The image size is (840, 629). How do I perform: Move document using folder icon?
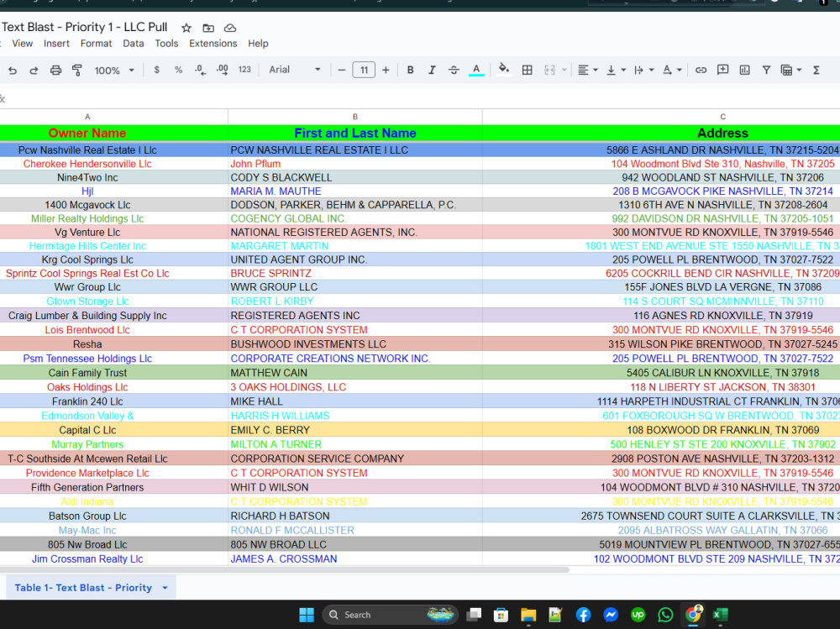coord(207,28)
